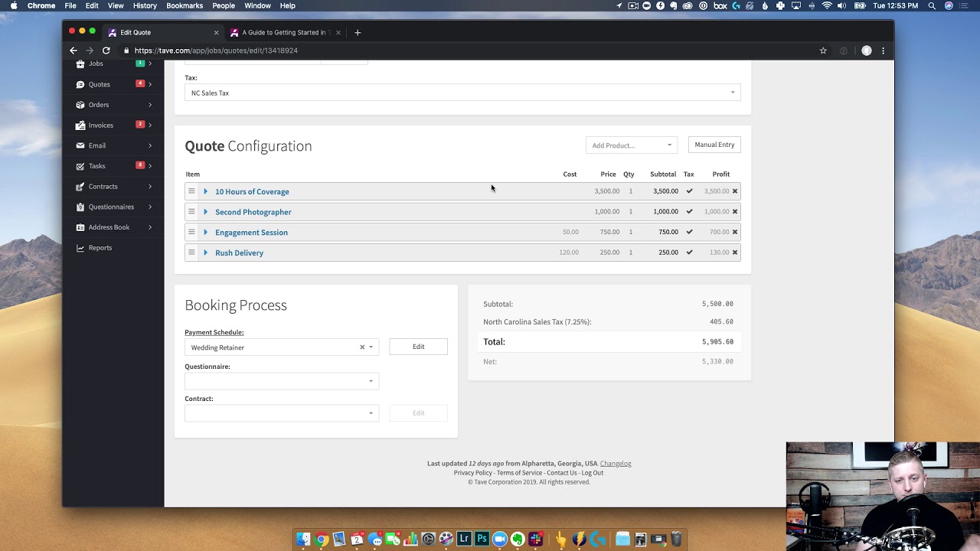Screen dimensions: 980x551
Task: Remove the 10 Hours of Coverage item
Action: [x=735, y=191]
